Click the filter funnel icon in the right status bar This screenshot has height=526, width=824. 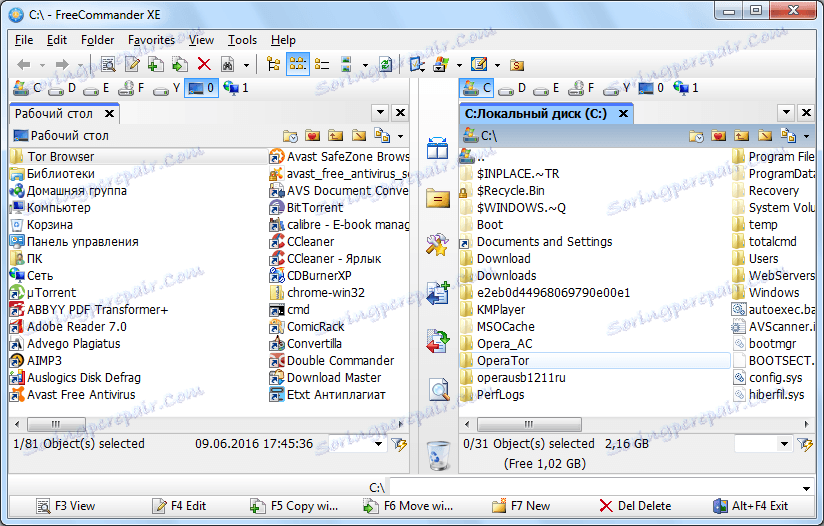[805, 445]
